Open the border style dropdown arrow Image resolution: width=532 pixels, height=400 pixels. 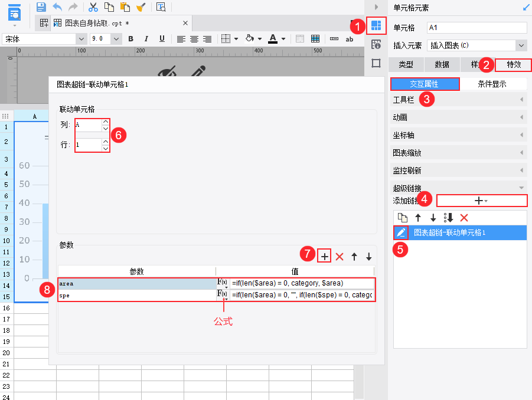(x=236, y=39)
